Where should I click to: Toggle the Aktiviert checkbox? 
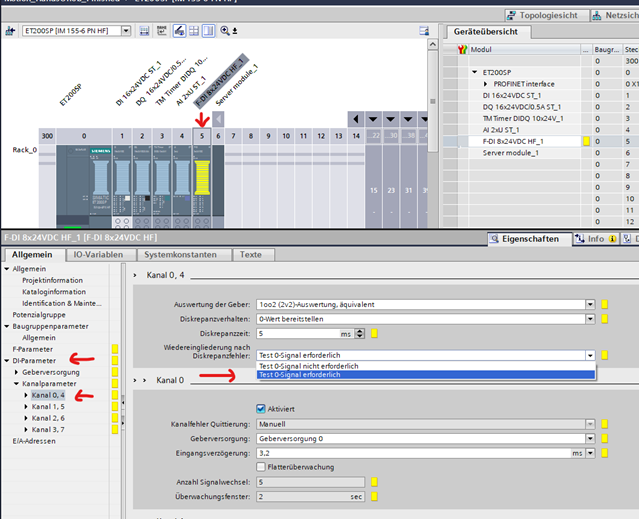pos(262,408)
